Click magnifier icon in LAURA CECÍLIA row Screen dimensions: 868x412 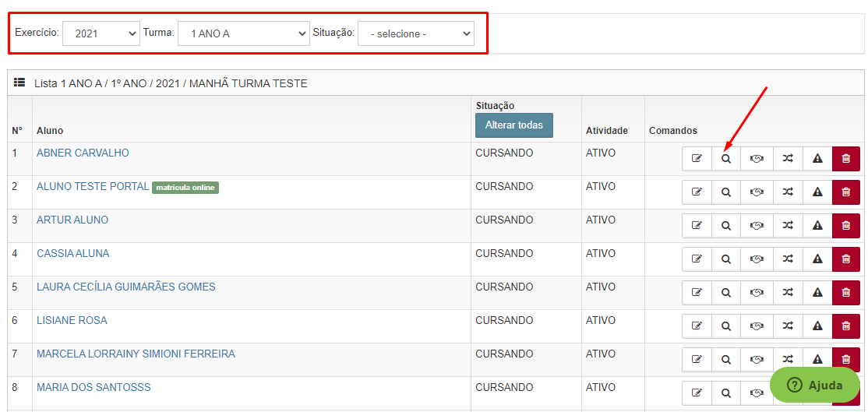tap(726, 293)
